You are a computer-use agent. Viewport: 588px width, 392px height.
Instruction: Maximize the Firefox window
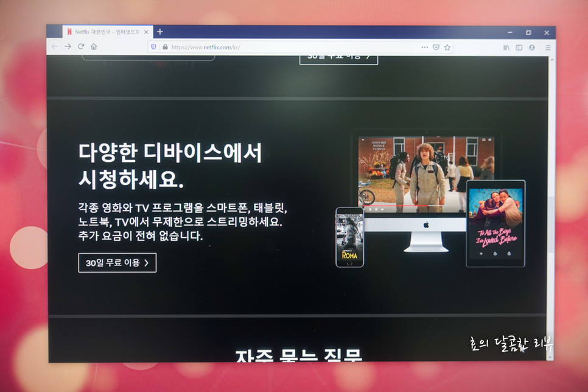(528, 33)
